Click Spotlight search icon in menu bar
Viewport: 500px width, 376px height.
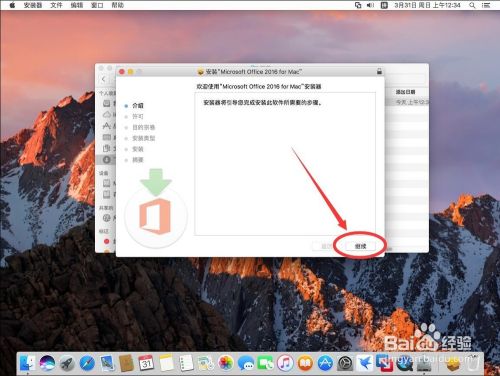(472, 5)
